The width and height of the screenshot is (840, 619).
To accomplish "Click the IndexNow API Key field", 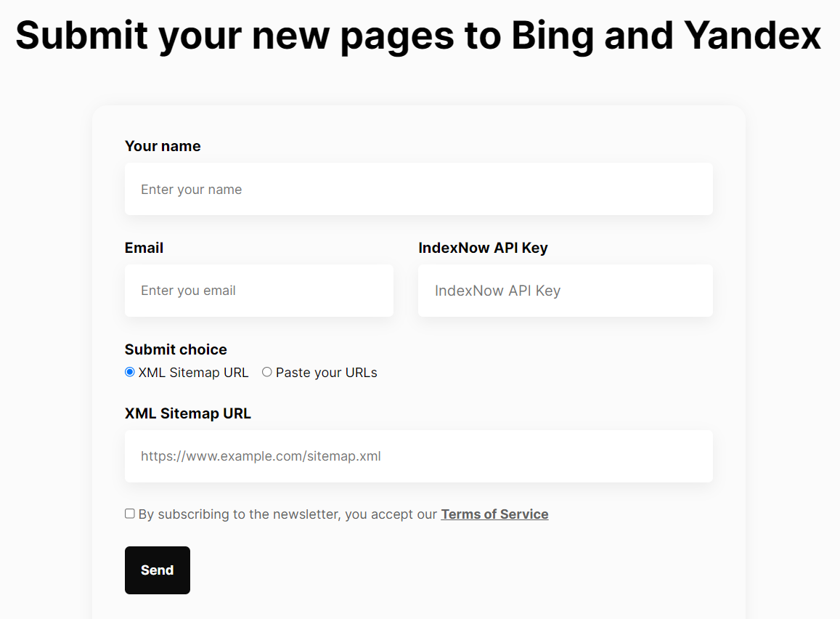I will click(x=566, y=290).
